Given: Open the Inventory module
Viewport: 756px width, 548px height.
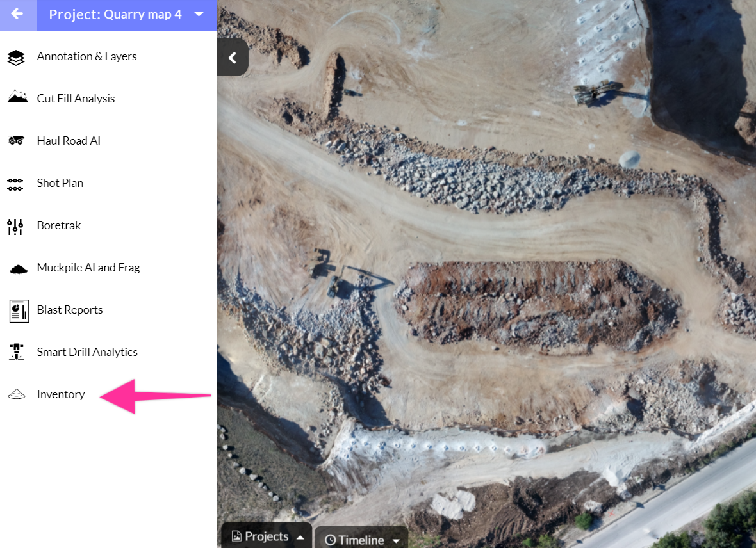Looking at the screenshot, I should [x=61, y=394].
